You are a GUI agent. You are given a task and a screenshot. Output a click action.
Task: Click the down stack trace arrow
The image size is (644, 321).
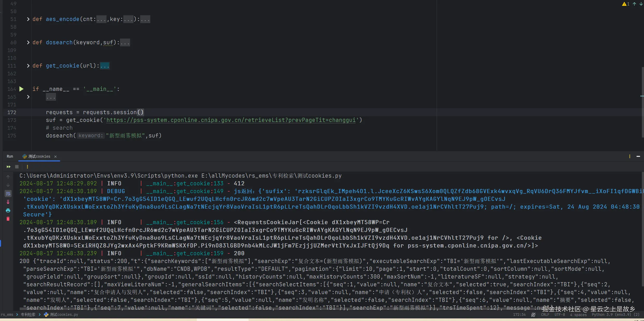tap(8, 185)
